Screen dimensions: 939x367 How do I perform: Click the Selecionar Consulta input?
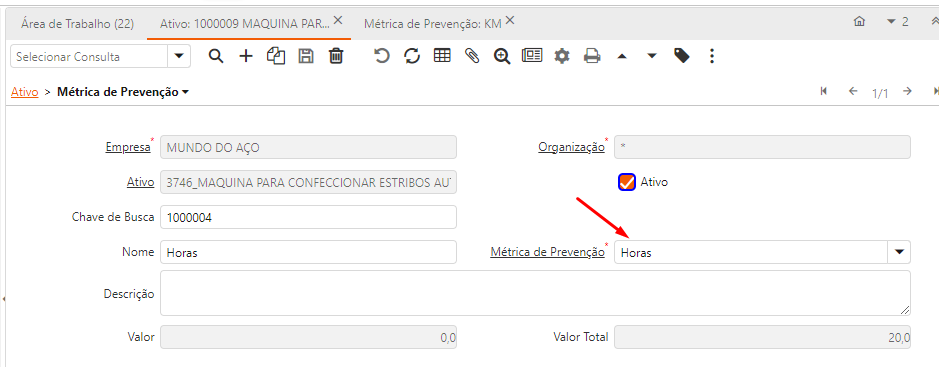[x=90, y=56]
